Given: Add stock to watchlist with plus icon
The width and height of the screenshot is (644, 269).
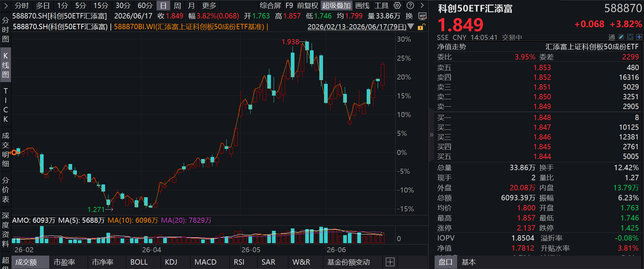Looking at the screenshot, I should pos(639,37).
